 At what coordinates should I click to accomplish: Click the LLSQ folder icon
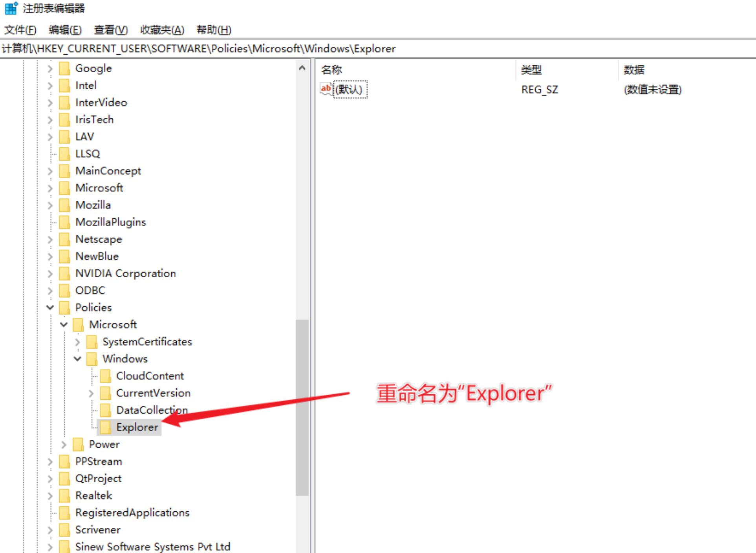coord(65,154)
